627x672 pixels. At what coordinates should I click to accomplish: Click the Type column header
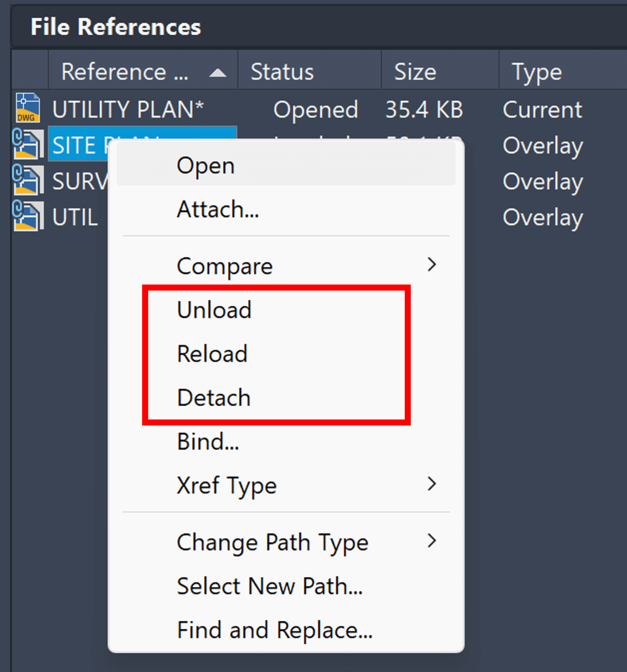537,72
